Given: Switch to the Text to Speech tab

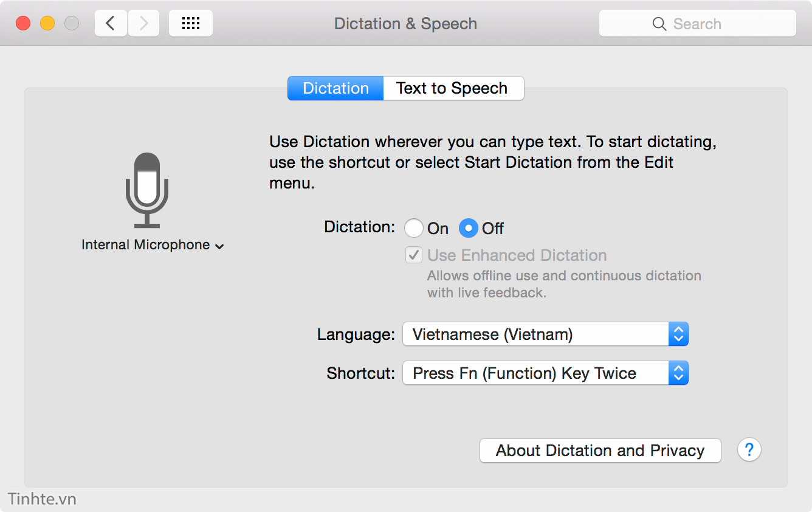Looking at the screenshot, I should pyautogui.click(x=453, y=88).
